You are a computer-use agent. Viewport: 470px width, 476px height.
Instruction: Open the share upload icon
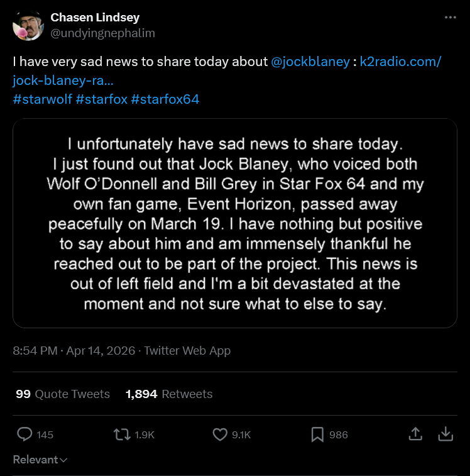click(415, 434)
